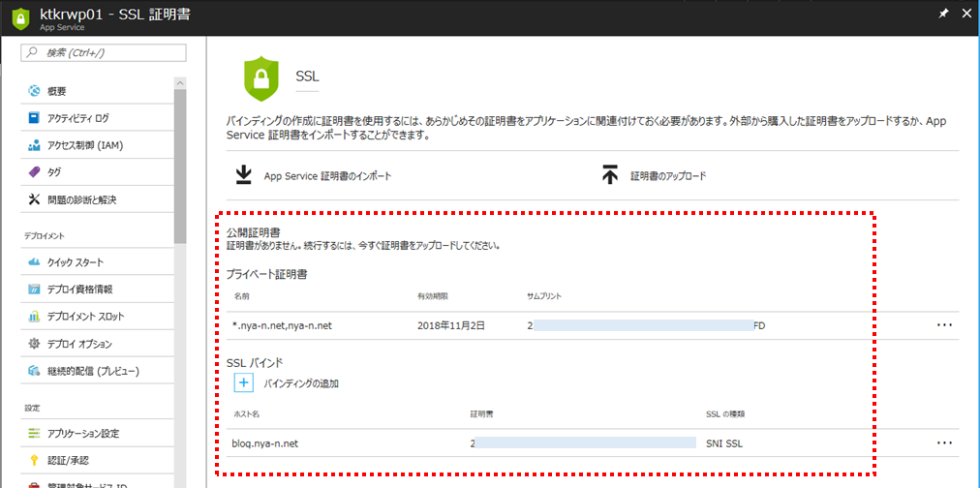Click バインディングの追加 link
This screenshot has height=488, width=980.
click(301, 383)
